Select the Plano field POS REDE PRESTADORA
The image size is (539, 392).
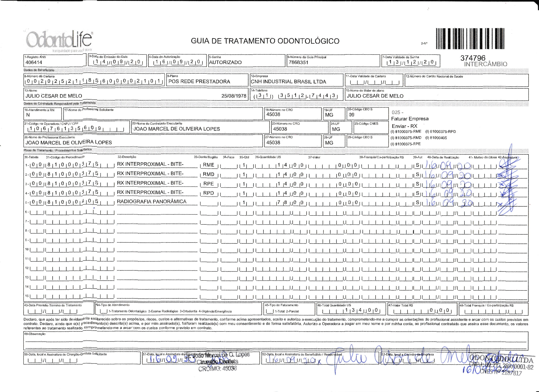[x=199, y=82]
